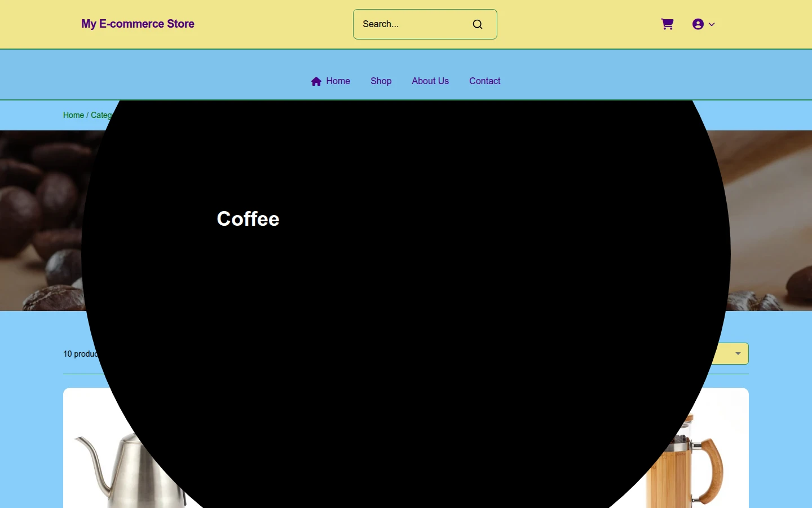Click the Coffee category heading
The height and width of the screenshot is (508, 812).
pos(248,219)
